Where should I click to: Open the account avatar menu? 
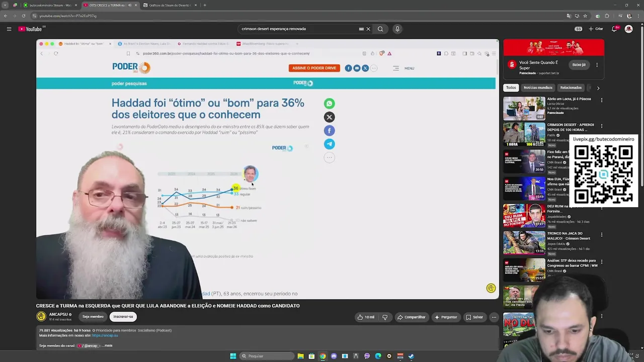[628, 29]
